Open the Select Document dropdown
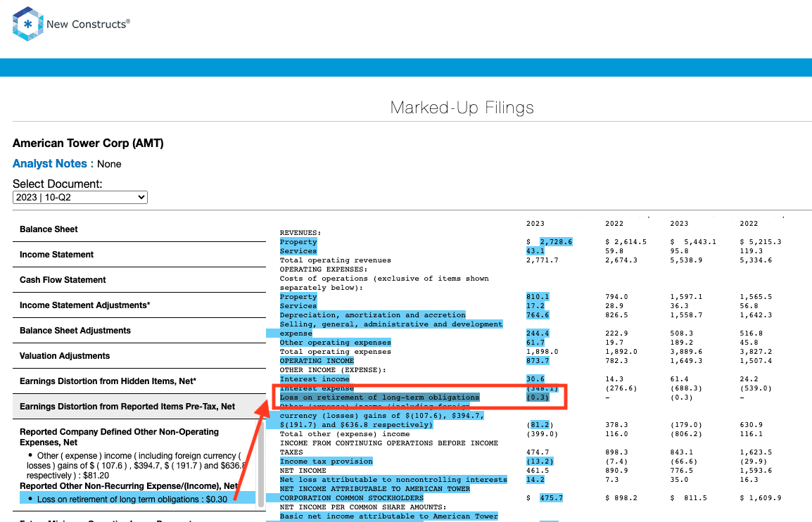The image size is (812, 522). (80, 197)
